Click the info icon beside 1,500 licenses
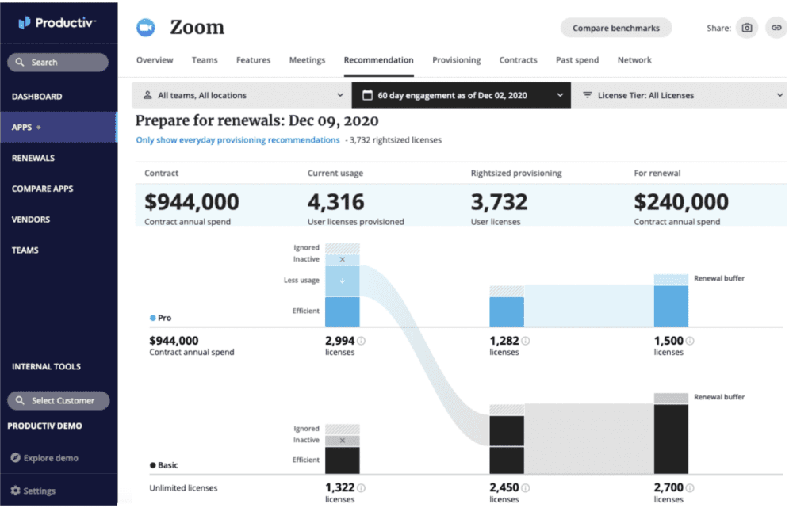The image size is (812, 508). pyautogui.click(x=690, y=341)
